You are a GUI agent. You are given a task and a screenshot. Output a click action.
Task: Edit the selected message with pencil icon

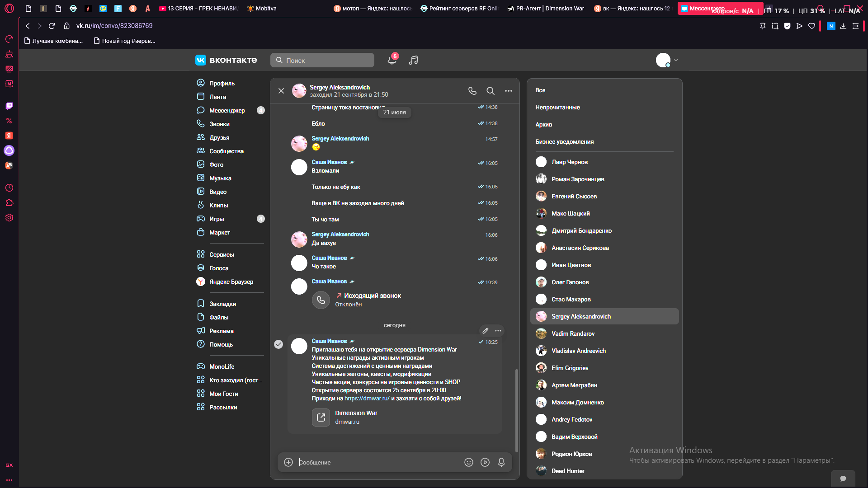[486, 331]
